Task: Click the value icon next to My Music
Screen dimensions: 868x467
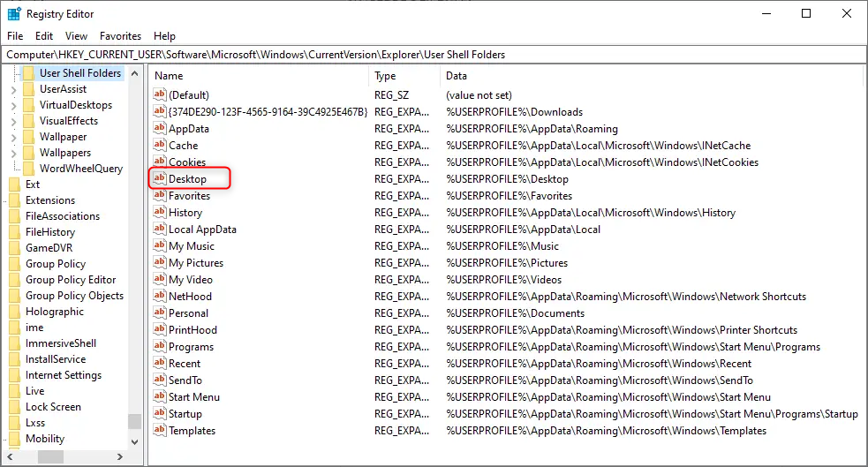Action: click(x=160, y=245)
